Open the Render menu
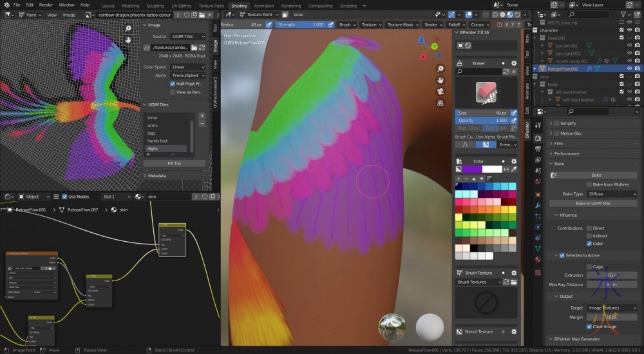The image size is (644, 354). coord(46,5)
